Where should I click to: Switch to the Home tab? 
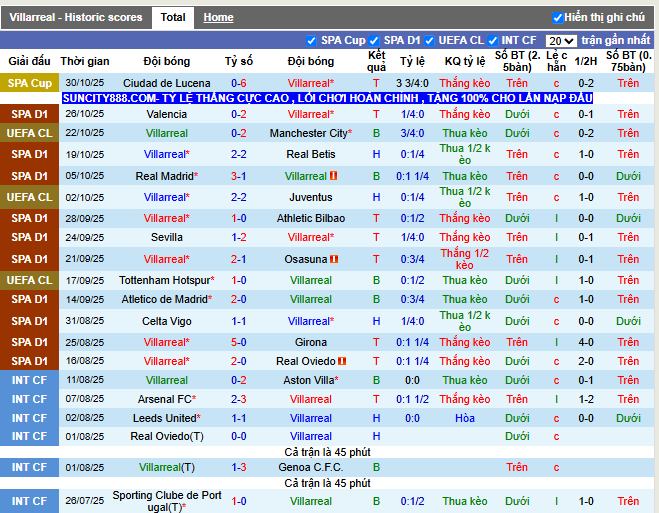218,17
